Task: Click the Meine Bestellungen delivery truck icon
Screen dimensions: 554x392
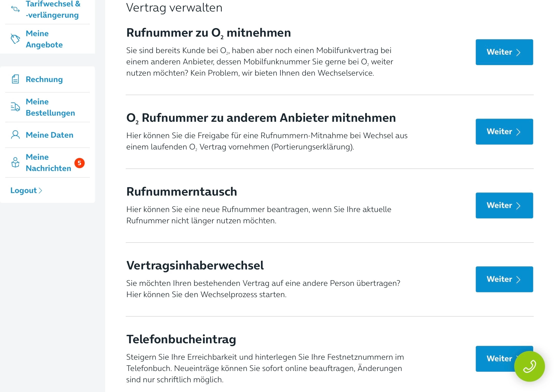Action: tap(15, 107)
